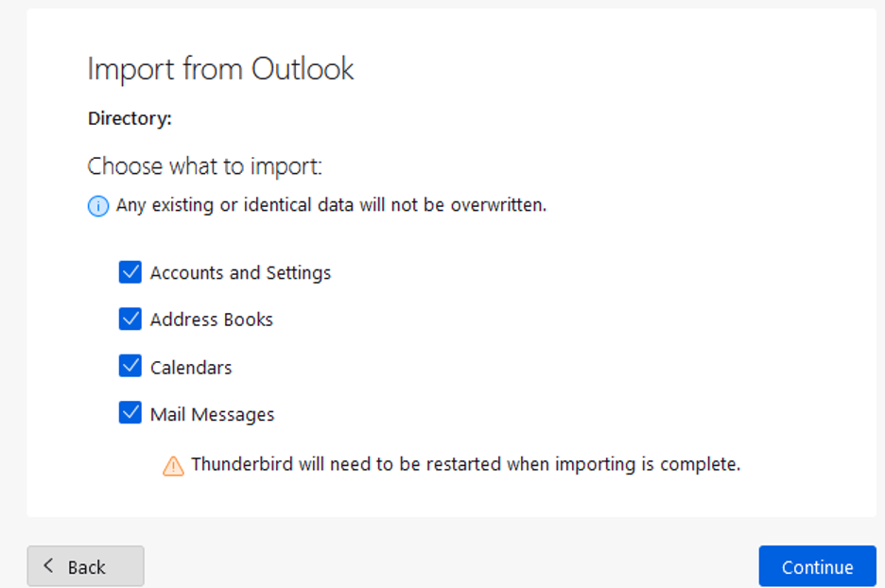Deselect the Mail Messages checkbox
The image size is (885, 588).
130,414
